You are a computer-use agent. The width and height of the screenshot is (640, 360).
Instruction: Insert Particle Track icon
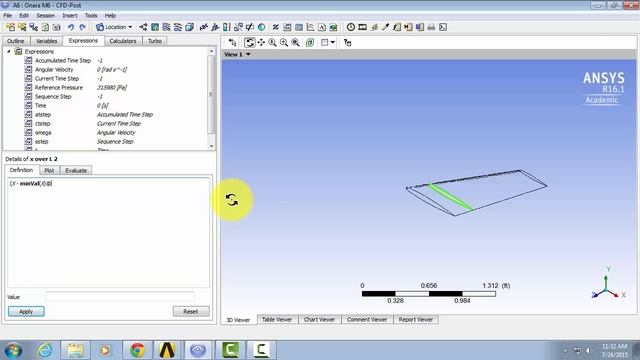pyautogui.click(x=178, y=27)
